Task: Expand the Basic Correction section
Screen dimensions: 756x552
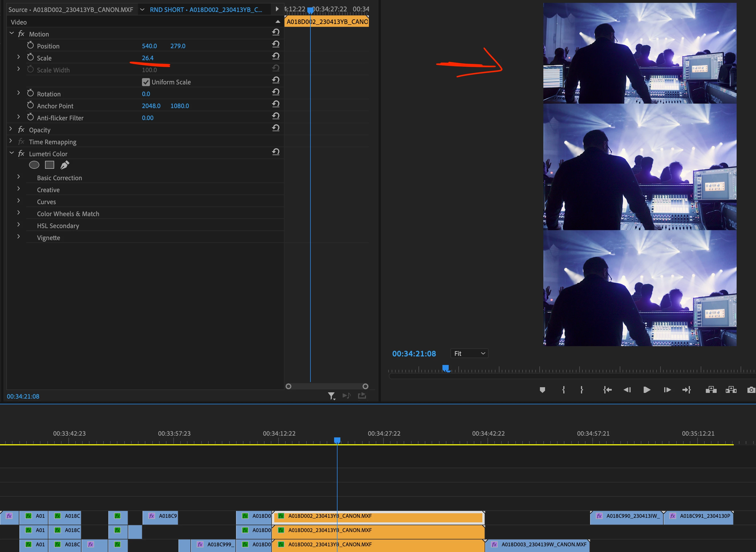Action: click(19, 177)
